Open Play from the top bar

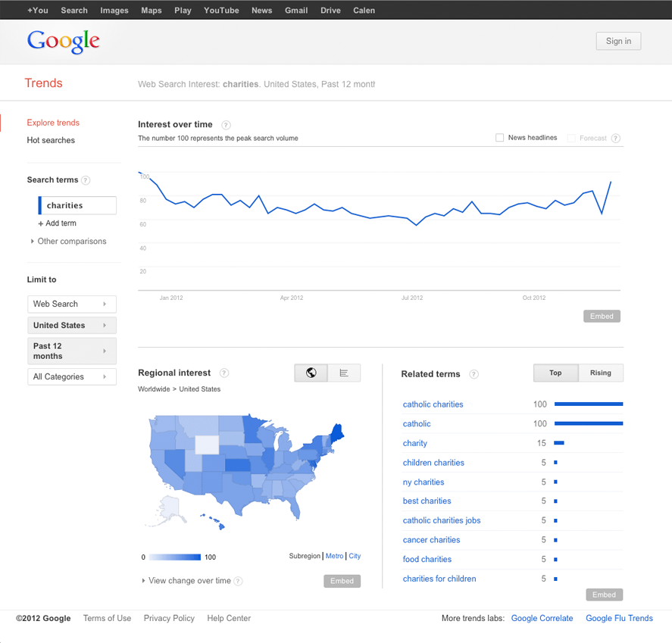[x=183, y=11]
